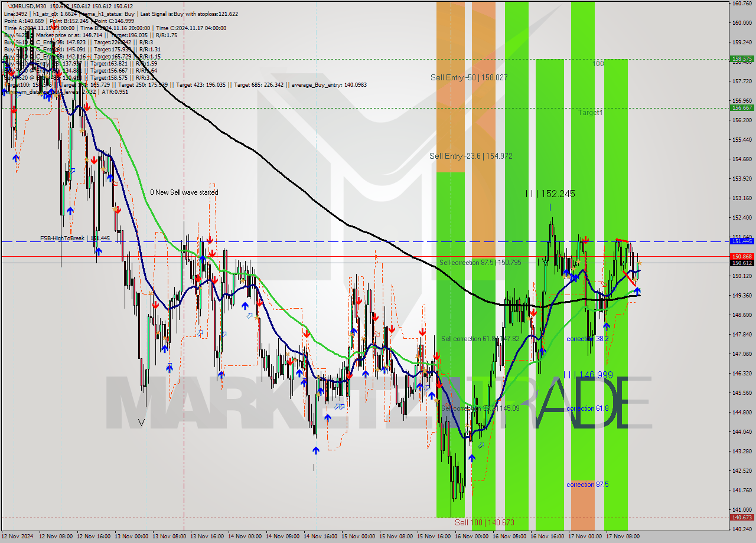Click the '13 Nov 16:00' time axis label
Image resolution: width=756 pixels, height=543 pixels.
tap(208, 537)
